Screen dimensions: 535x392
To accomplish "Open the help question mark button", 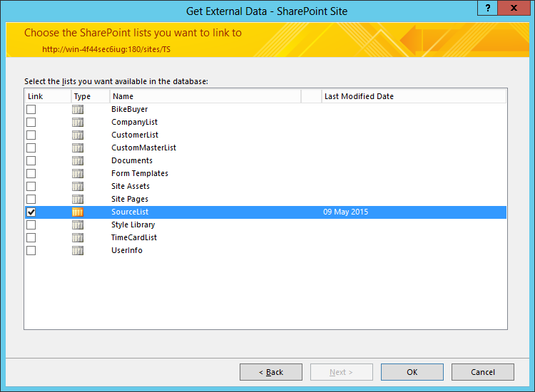I will tap(488, 8).
